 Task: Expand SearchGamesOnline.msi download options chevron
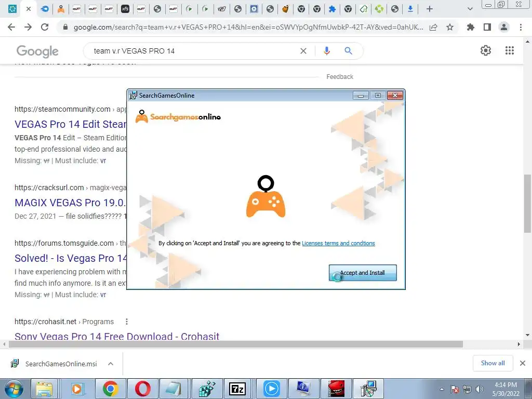click(x=111, y=364)
